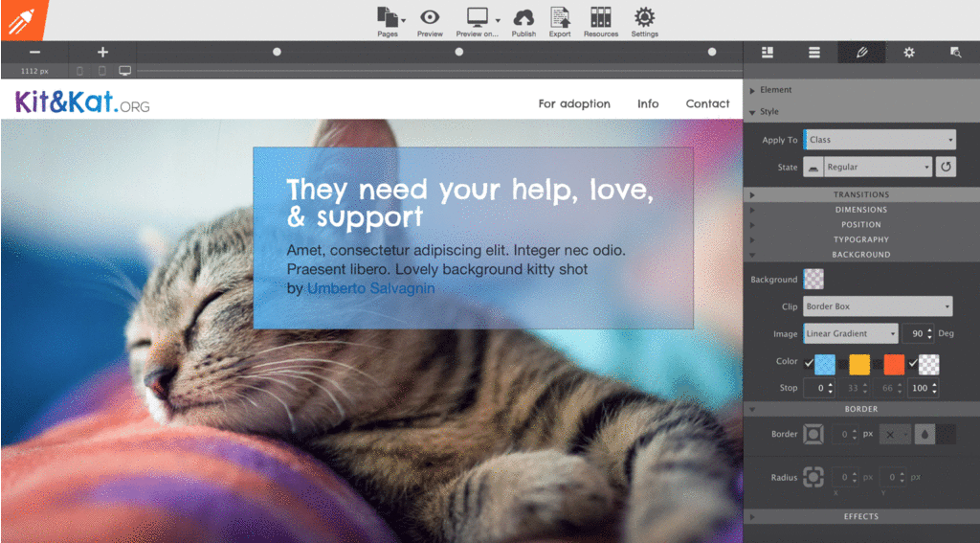
Task: Click the Export icon
Action: (560, 17)
